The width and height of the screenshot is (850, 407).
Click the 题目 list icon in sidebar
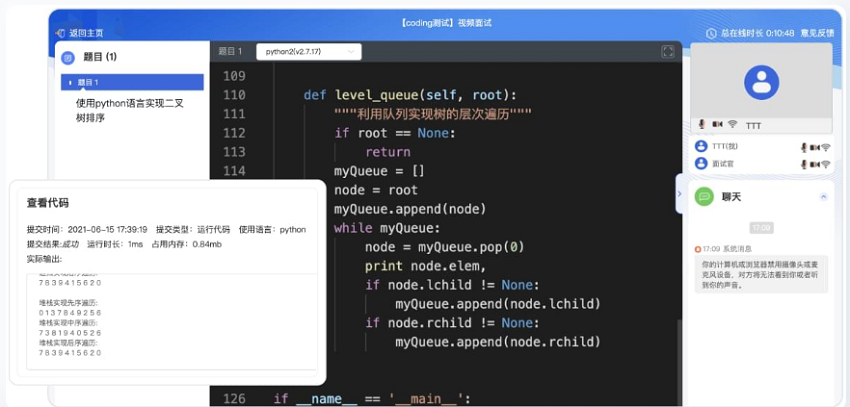[x=68, y=58]
